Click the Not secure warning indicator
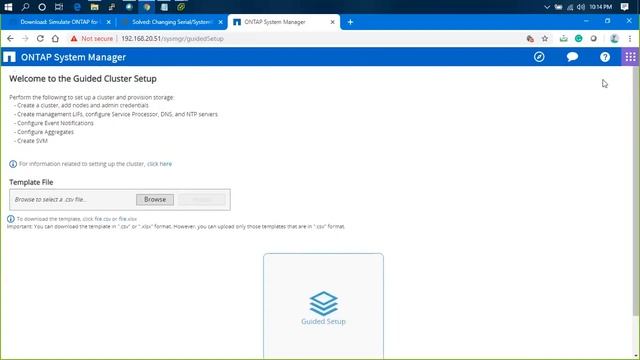Screen dimensions: 640x360 coord(91,38)
